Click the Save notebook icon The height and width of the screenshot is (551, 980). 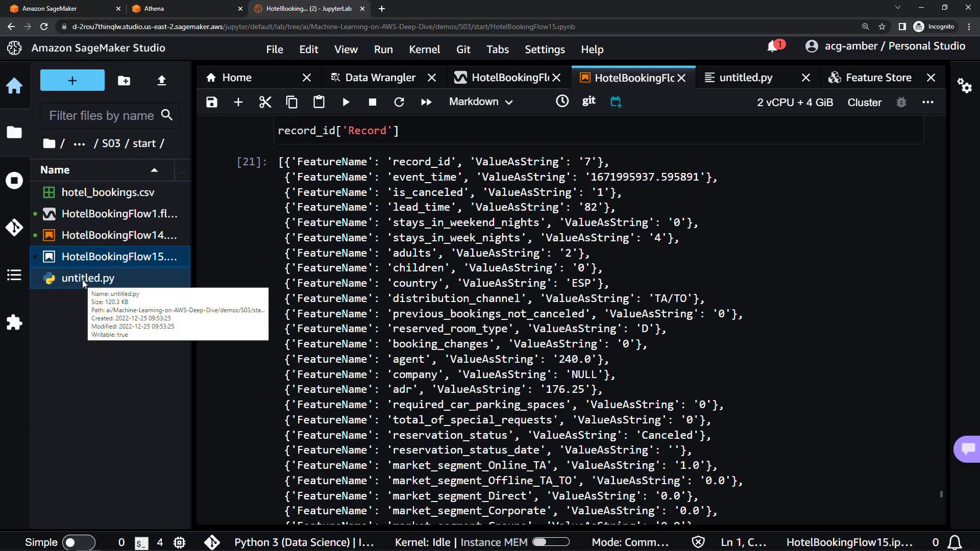[x=211, y=102]
